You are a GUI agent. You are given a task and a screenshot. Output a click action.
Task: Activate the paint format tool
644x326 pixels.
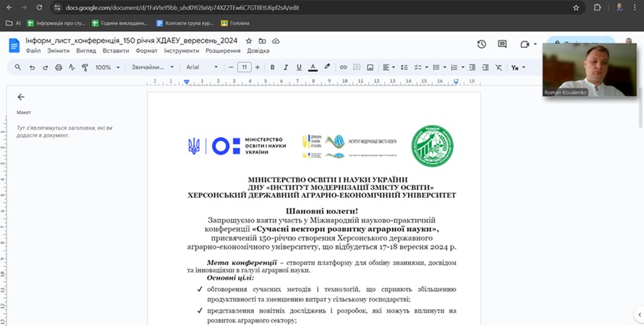pyautogui.click(x=85, y=67)
